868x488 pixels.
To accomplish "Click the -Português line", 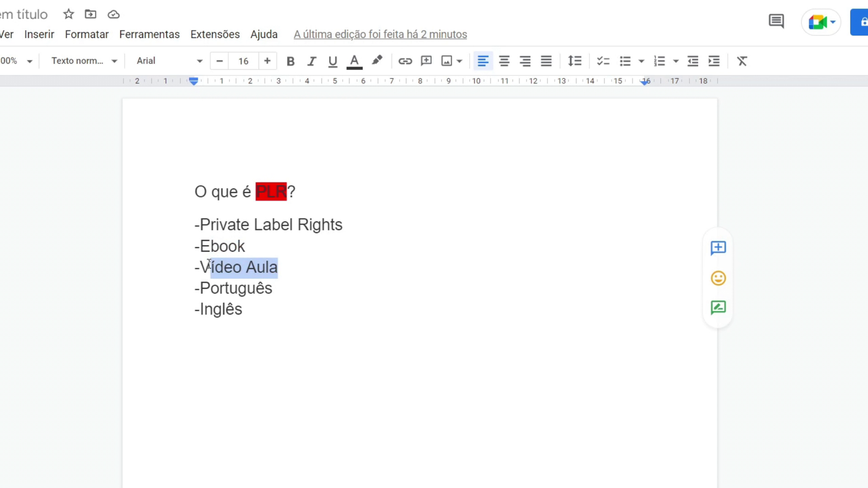I will pos(233,288).
